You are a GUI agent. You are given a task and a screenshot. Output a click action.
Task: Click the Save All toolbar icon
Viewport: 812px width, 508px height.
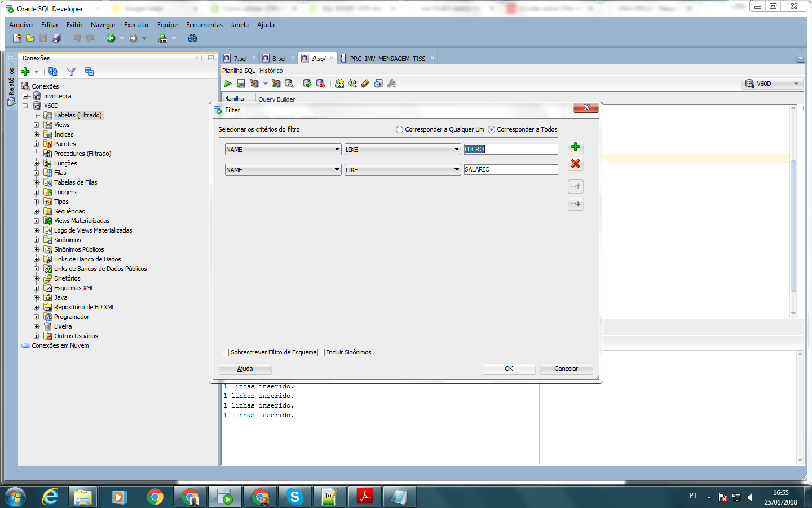[x=56, y=38]
